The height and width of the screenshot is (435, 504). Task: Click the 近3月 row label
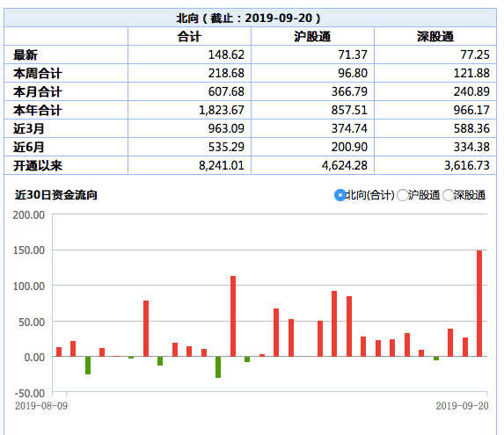coord(29,128)
